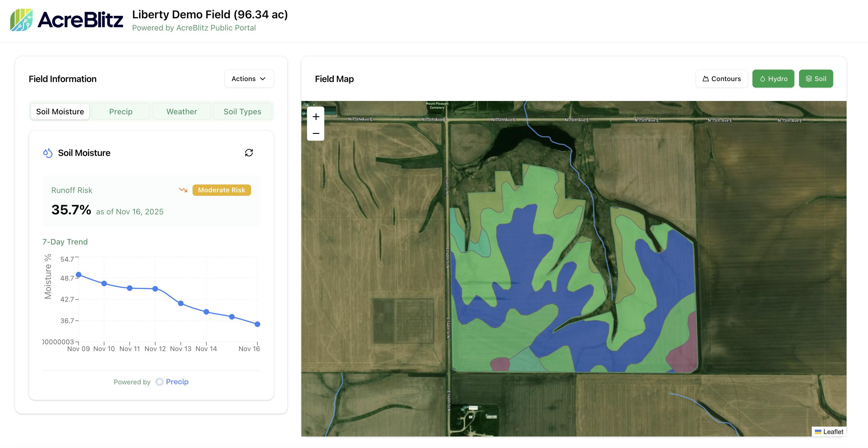Screen dimensions: 868x448
Task: Select the Soil Types tab
Action: coord(242,112)
